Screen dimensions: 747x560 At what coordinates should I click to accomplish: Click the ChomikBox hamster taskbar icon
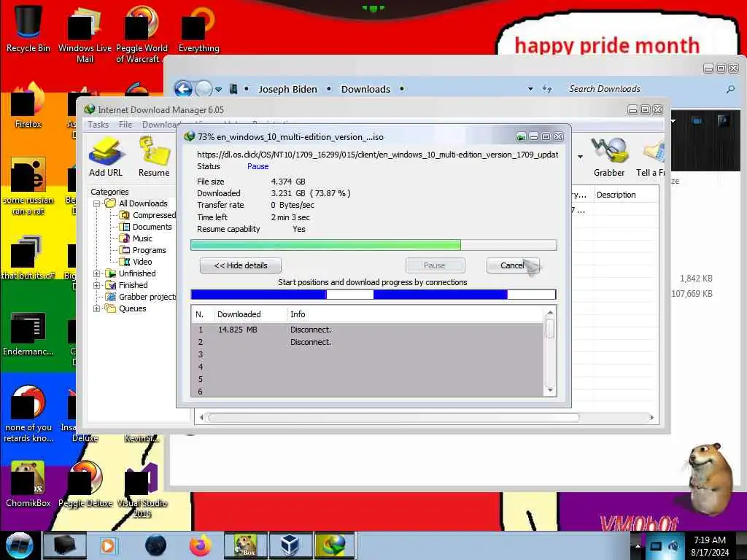[x=245, y=545]
